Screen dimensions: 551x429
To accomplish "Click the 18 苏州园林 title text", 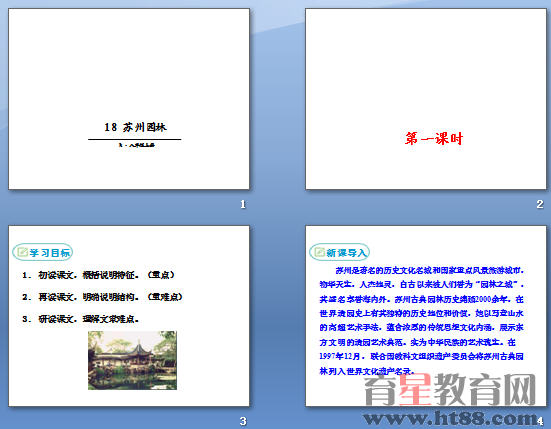I will point(135,127).
